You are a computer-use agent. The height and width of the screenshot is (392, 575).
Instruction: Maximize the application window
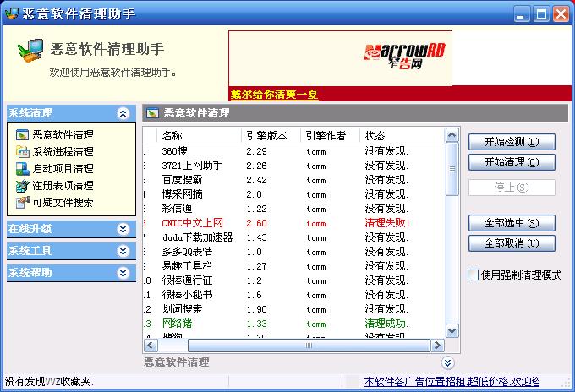pyautogui.click(x=541, y=14)
